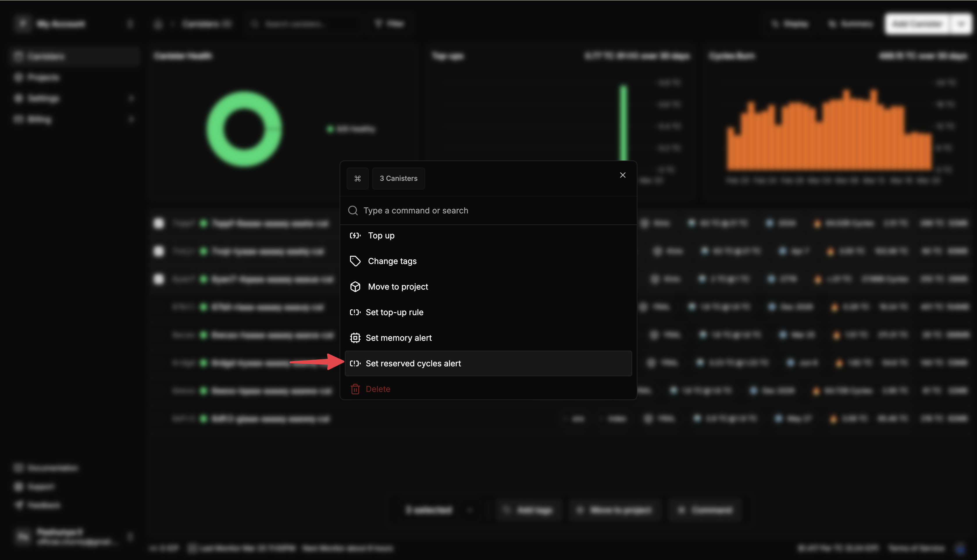Viewport: 977px width, 560px height.
Task: Choose 'Set memory alert' from the command menu
Action: (399, 337)
